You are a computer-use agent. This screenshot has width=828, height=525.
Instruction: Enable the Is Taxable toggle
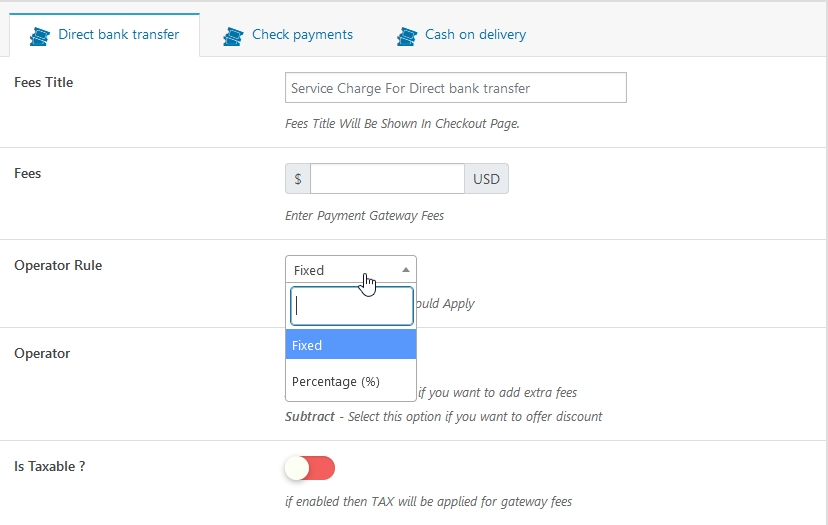pyautogui.click(x=309, y=468)
